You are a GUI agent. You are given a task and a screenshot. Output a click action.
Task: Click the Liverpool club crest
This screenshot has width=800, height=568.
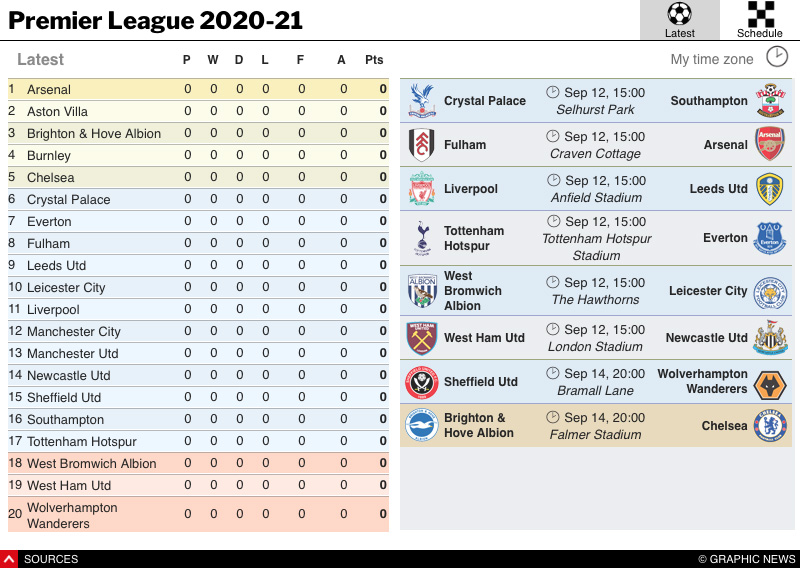coord(422,188)
